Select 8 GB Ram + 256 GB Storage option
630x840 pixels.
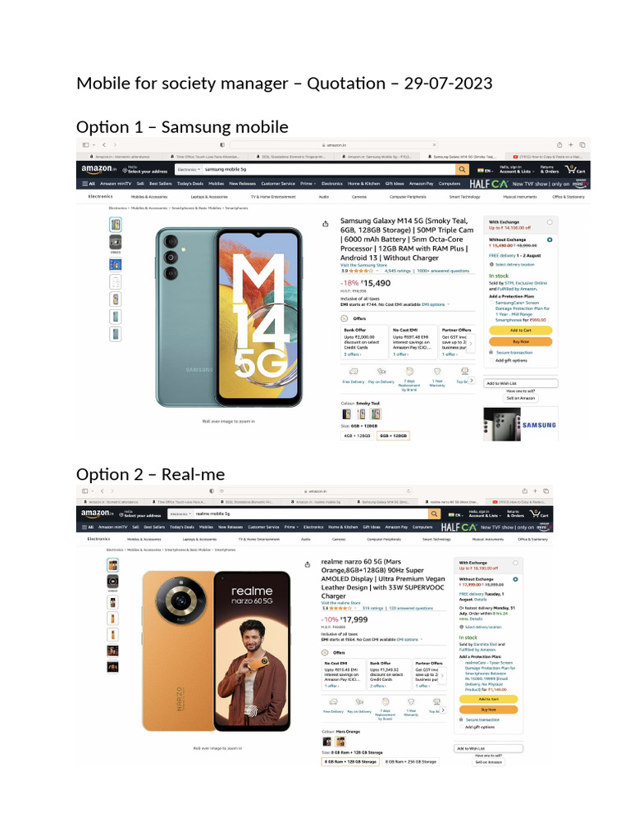(x=410, y=762)
